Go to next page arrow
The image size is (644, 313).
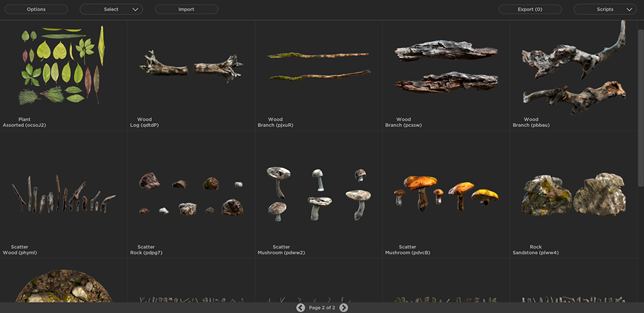click(x=344, y=308)
